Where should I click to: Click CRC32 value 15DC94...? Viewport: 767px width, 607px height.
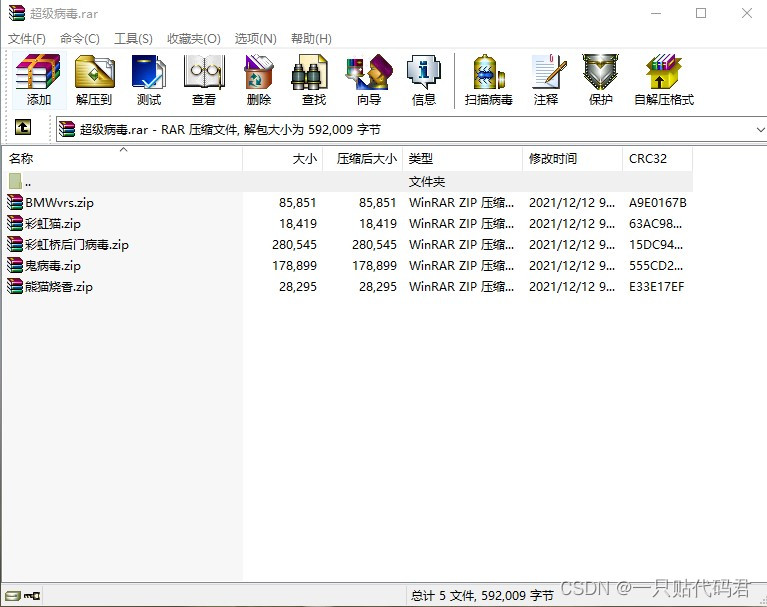(x=656, y=245)
